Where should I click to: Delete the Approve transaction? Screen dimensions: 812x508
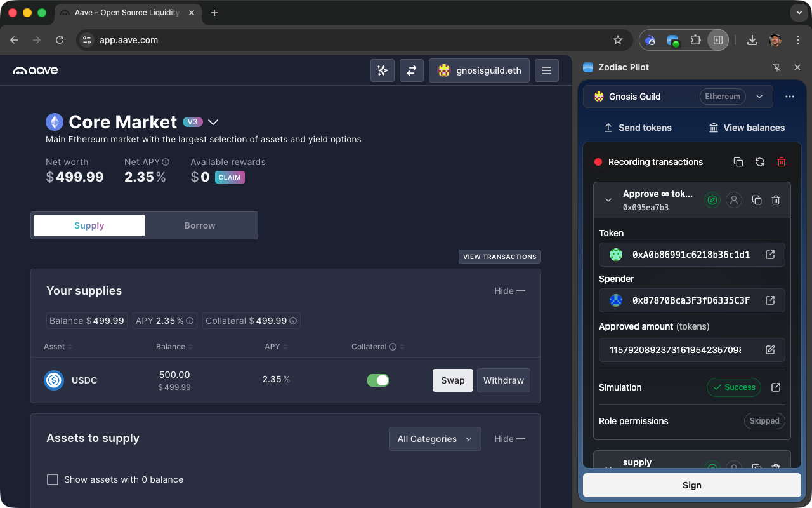[776, 200]
